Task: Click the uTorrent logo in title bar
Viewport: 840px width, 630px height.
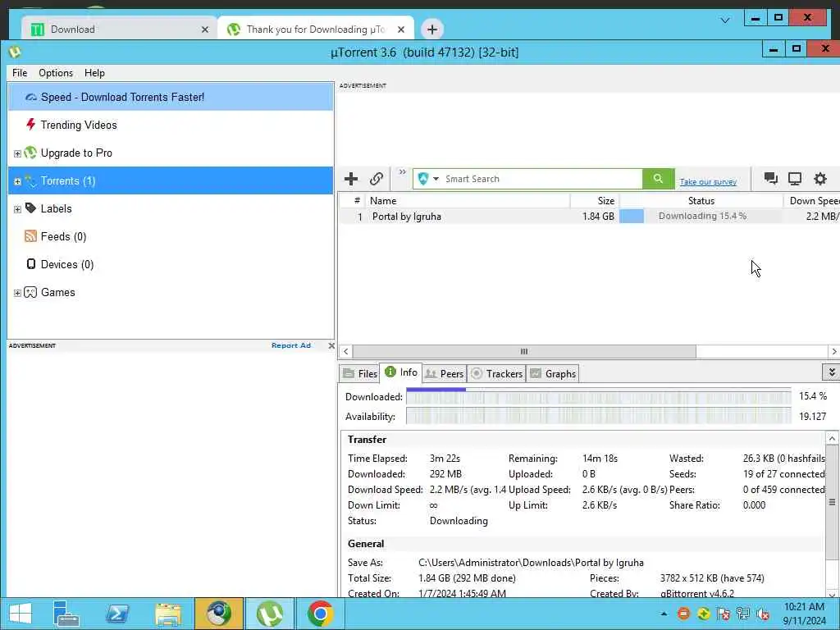Action: [x=15, y=52]
